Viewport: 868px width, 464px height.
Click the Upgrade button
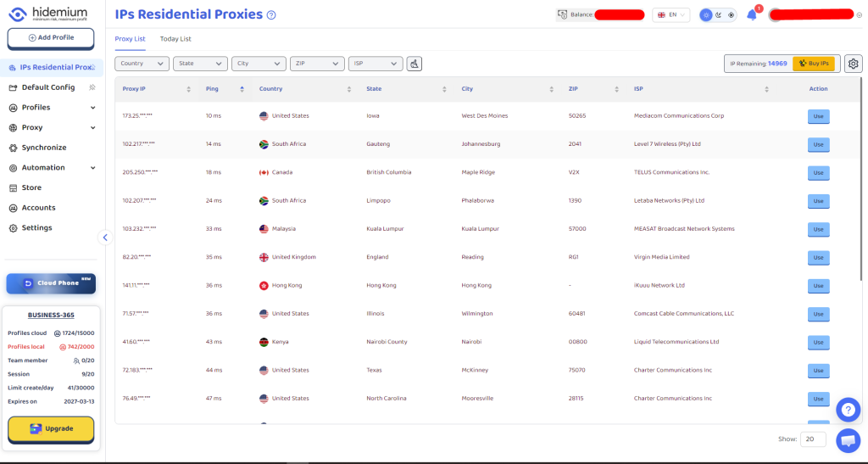[51, 428]
